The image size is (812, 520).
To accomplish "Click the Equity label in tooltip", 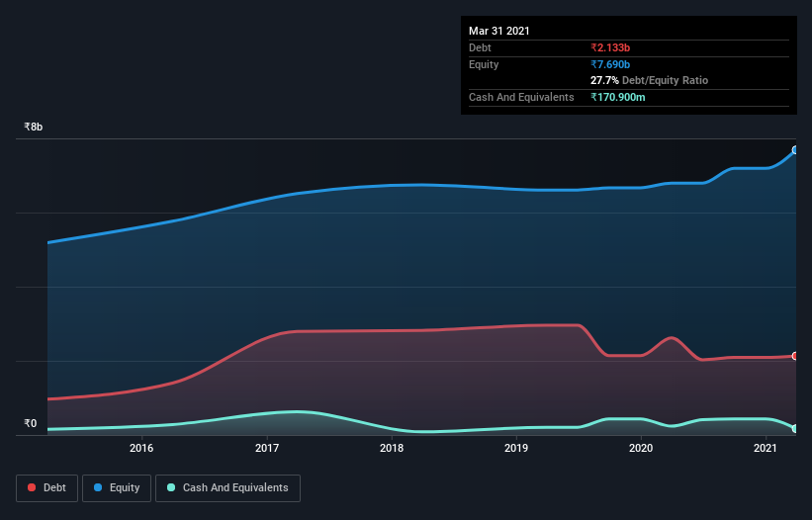I will (484, 64).
